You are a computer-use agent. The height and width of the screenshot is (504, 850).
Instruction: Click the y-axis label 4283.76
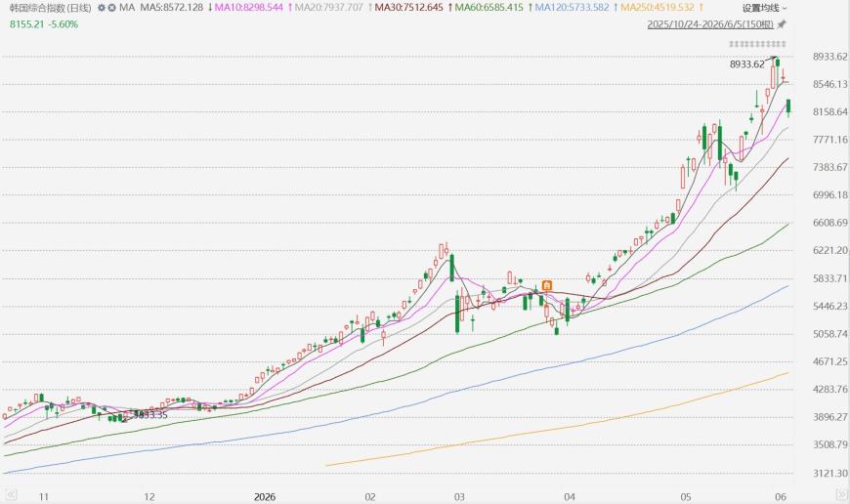[x=829, y=389]
